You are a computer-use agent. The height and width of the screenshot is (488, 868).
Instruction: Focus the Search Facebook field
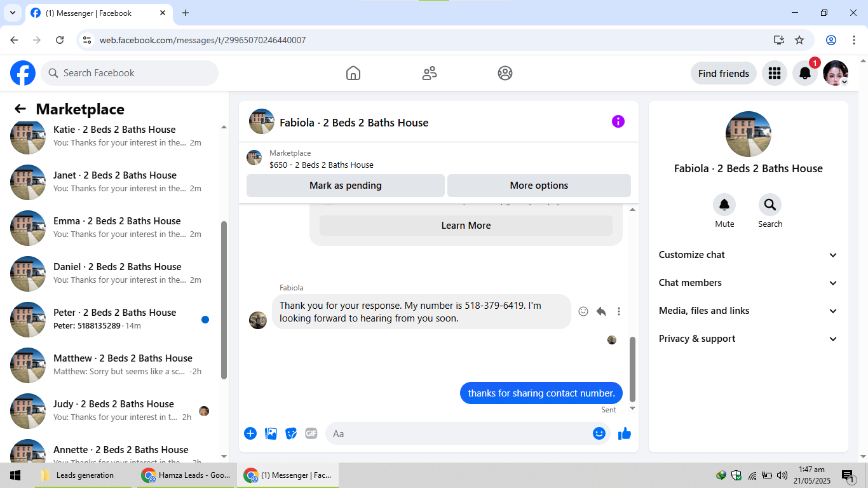[130, 73]
